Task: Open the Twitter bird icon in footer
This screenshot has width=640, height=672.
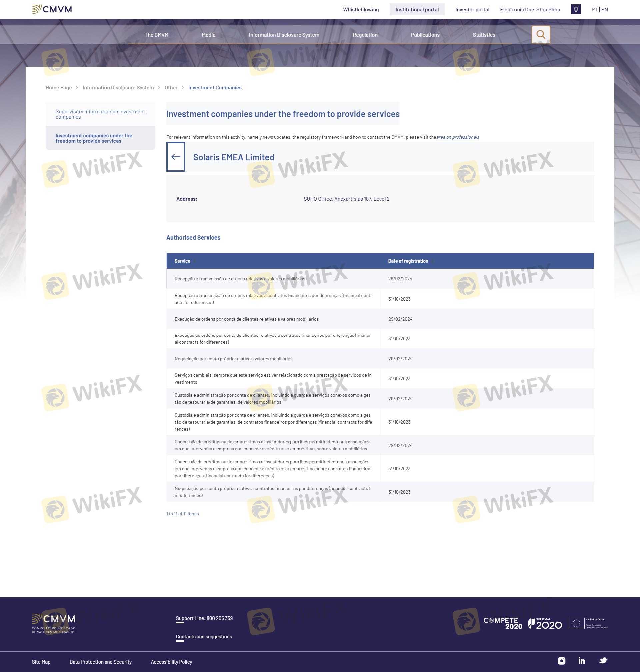Action: point(603,661)
